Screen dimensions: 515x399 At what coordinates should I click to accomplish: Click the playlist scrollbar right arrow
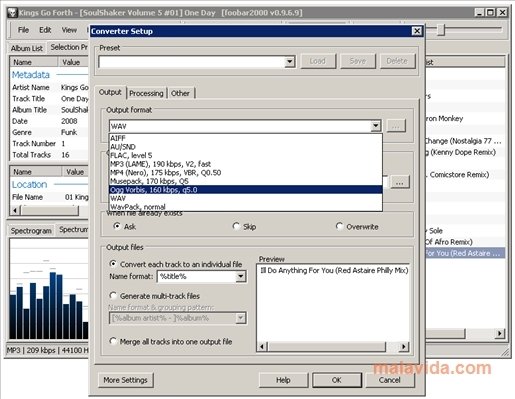[499, 333]
